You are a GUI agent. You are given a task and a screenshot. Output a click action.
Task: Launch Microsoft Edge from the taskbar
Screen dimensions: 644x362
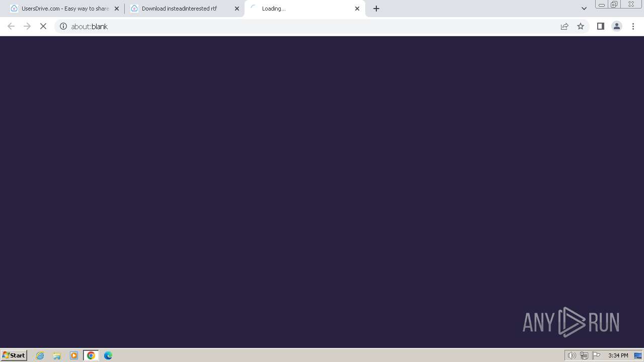[108, 355]
